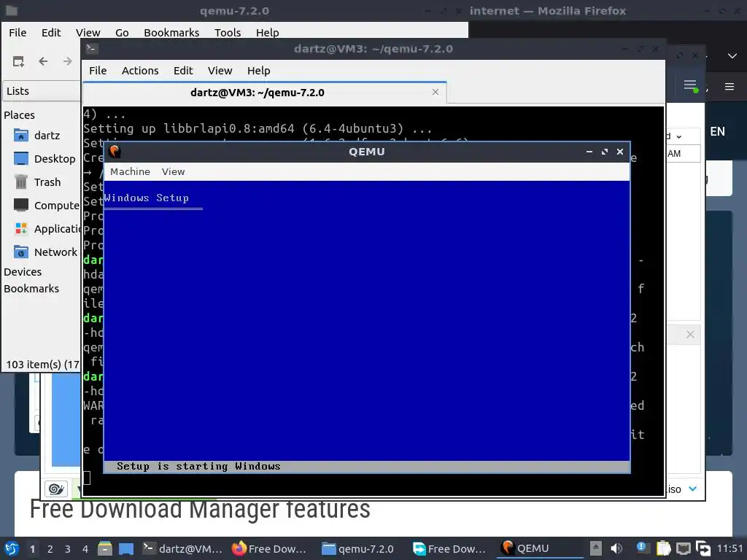Open Network in Places sidebar
Image resolution: width=747 pixels, height=560 pixels.
[45, 252]
